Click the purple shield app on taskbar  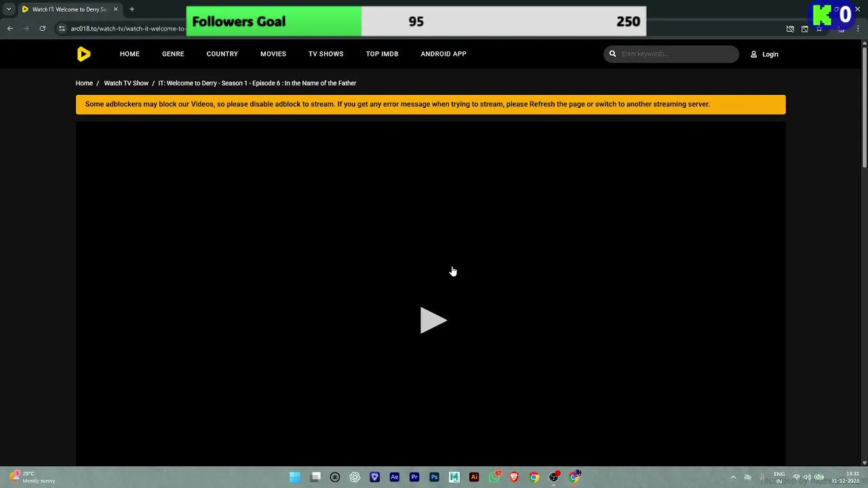pyautogui.click(x=374, y=477)
